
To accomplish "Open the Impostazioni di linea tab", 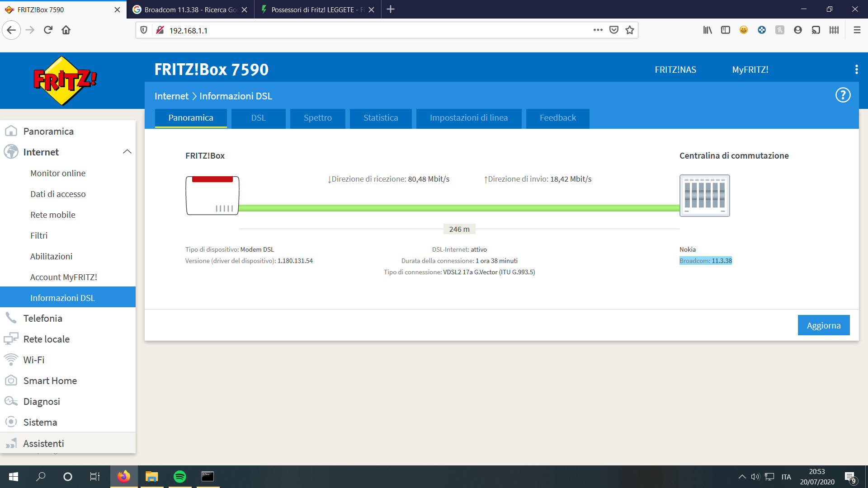I will (x=468, y=118).
